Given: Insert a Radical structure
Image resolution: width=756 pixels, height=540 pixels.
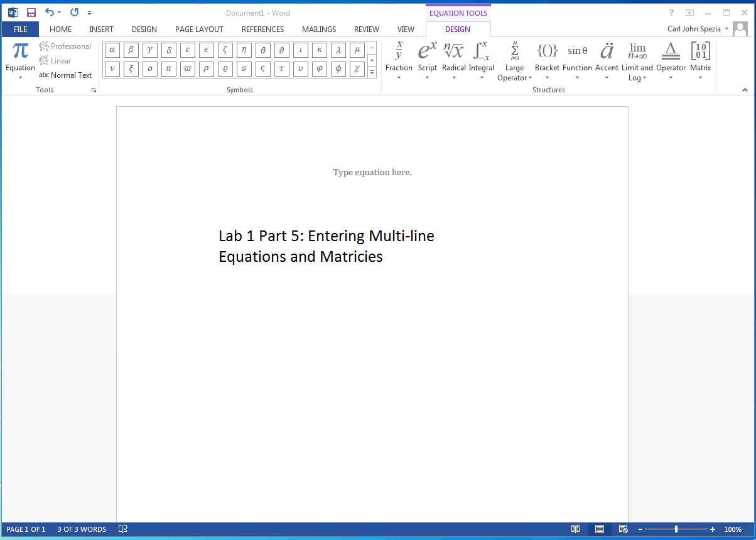Looking at the screenshot, I should pyautogui.click(x=453, y=60).
